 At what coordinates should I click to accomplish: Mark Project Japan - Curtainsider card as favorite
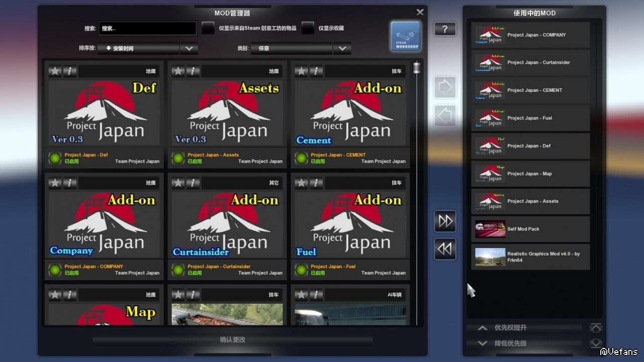coord(178,183)
